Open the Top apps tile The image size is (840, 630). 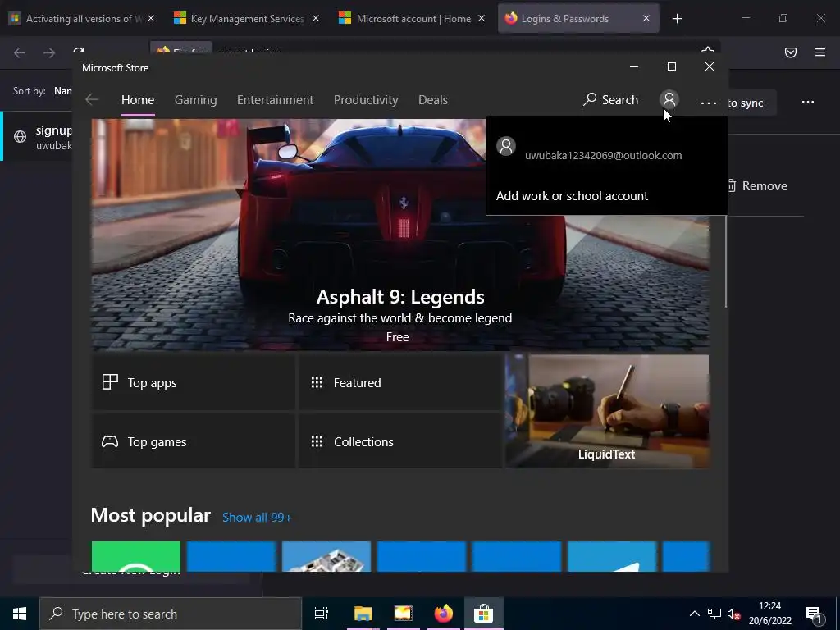194,382
